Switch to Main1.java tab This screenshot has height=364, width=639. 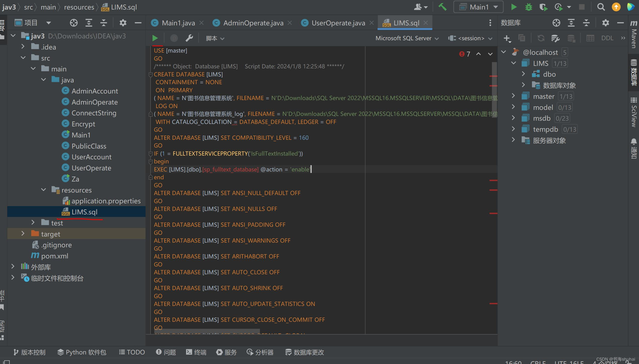178,23
